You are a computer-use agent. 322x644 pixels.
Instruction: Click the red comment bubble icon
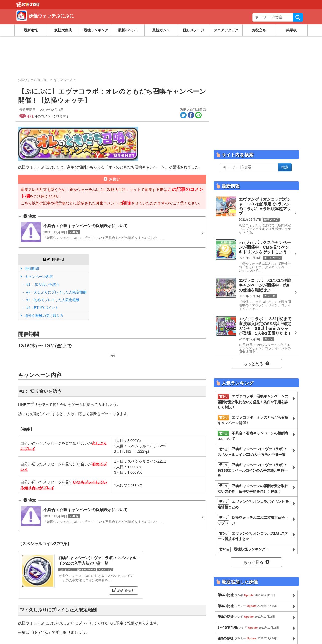[x=22, y=116]
